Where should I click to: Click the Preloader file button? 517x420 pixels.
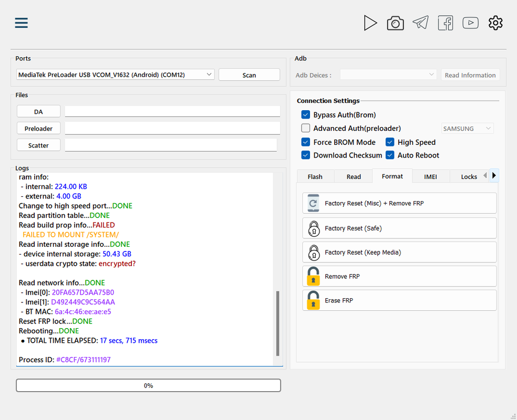point(38,128)
